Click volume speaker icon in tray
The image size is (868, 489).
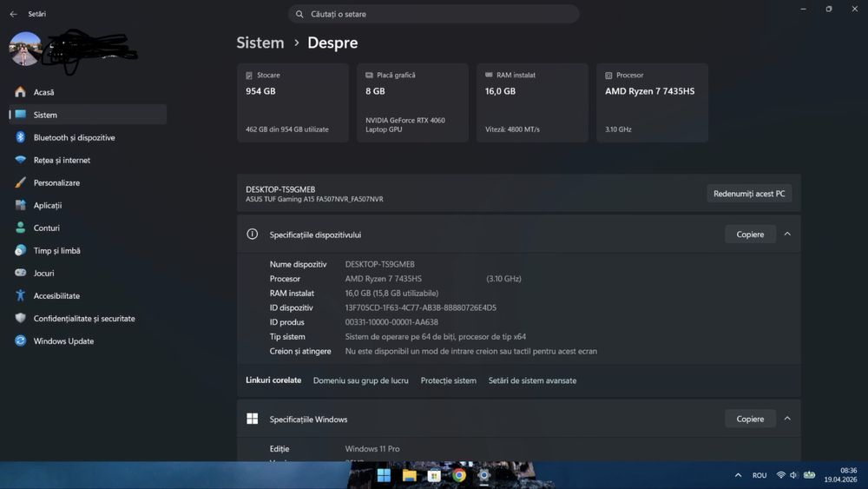coord(794,475)
